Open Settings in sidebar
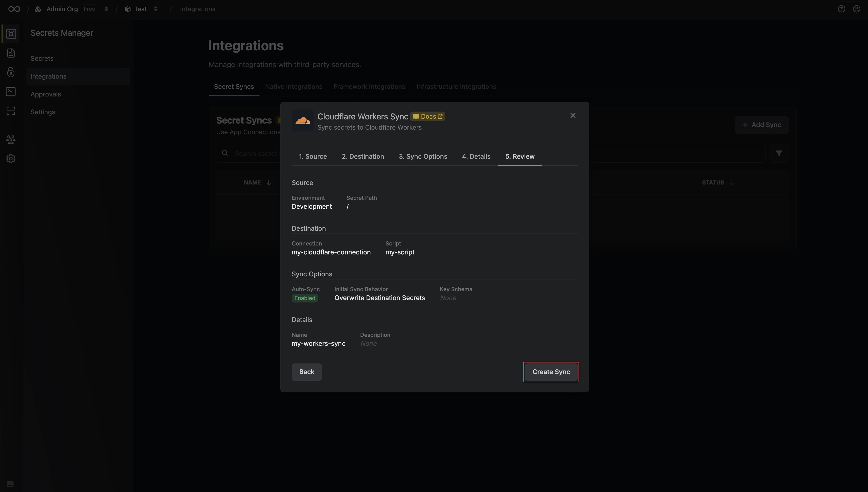868x492 pixels. (78, 112)
